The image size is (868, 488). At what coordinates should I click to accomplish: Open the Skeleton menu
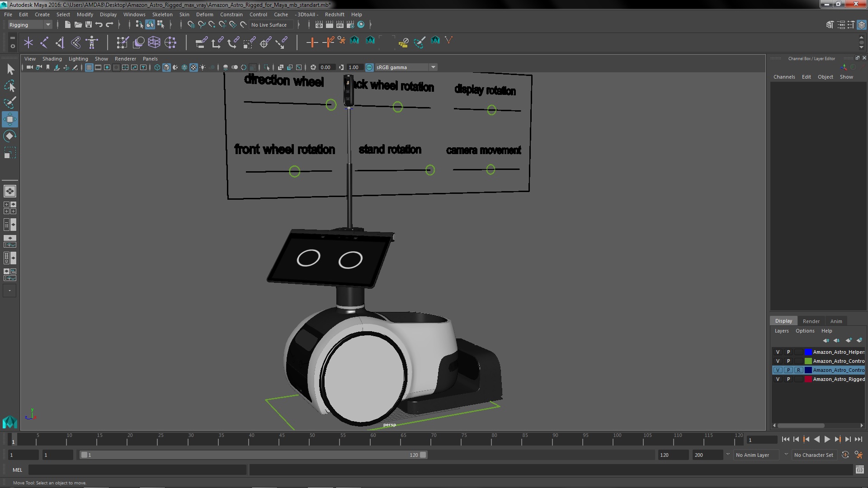162,14
